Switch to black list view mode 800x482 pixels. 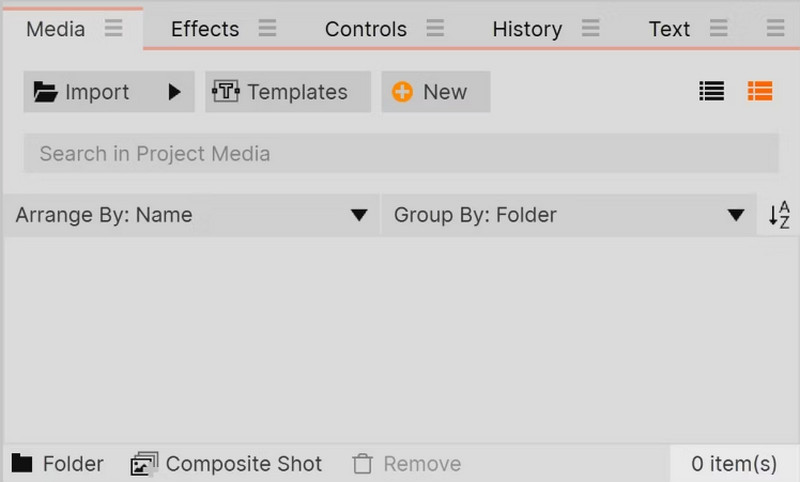(712, 92)
